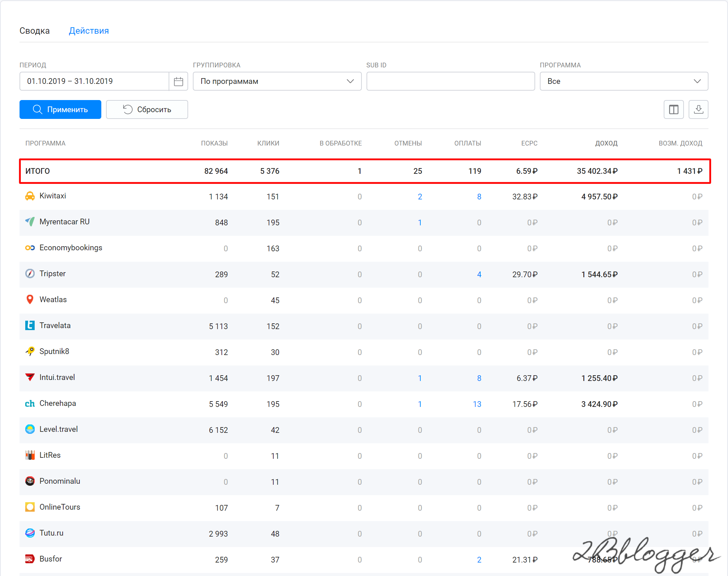Click the Ponominalu program name
The height and width of the screenshot is (576, 728).
click(x=60, y=481)
